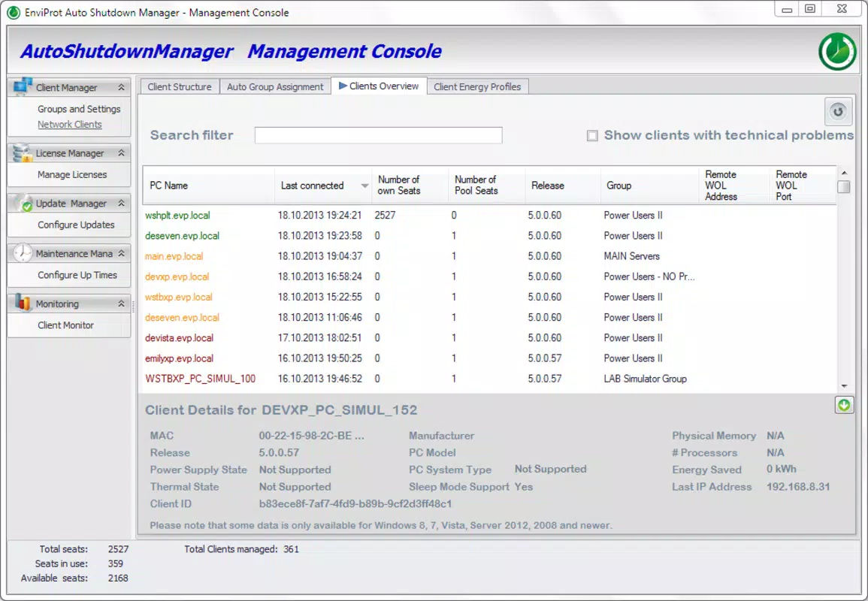Collapse the Update Manager section
Image resolution: width=868 pixels, height=601 pixels.
[x=121, y=203]
